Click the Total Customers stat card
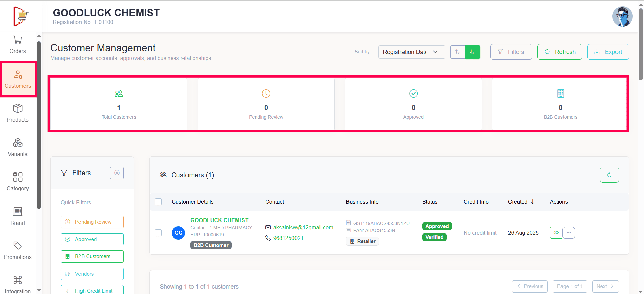Viewport: 644px width, 294px height. [x=119, y=104]
